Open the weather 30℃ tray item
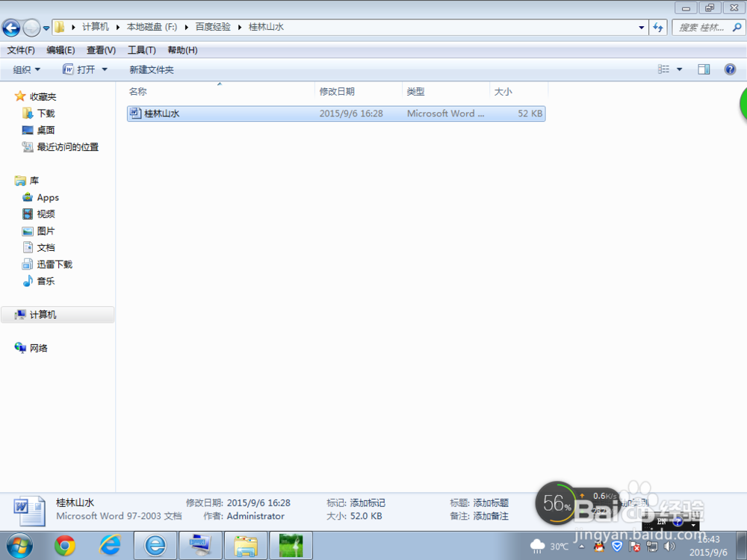 point(549,547)
